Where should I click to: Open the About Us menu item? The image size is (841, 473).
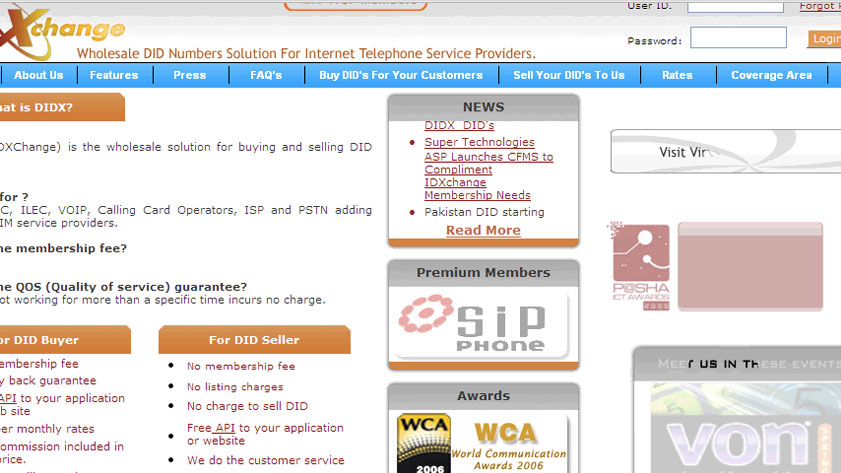pos(38,75)
